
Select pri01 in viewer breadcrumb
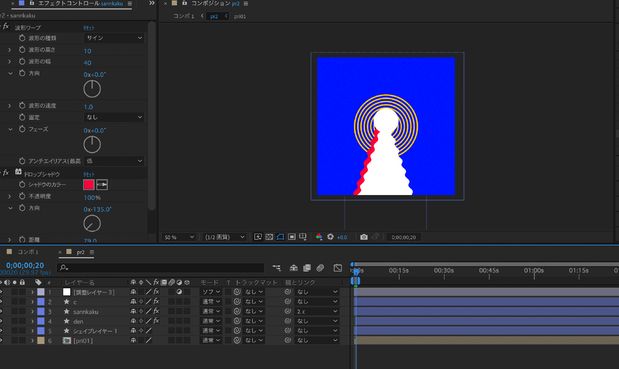(240, 16)
